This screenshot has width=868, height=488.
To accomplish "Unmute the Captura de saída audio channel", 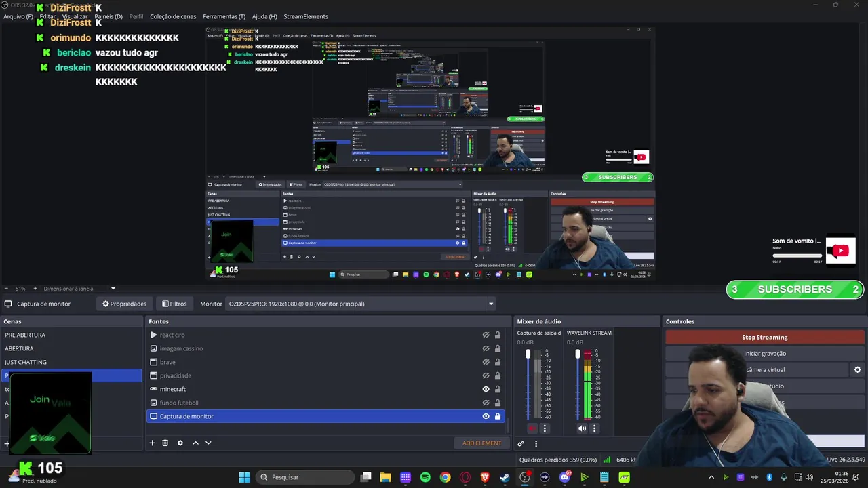I will coord(532,428).
